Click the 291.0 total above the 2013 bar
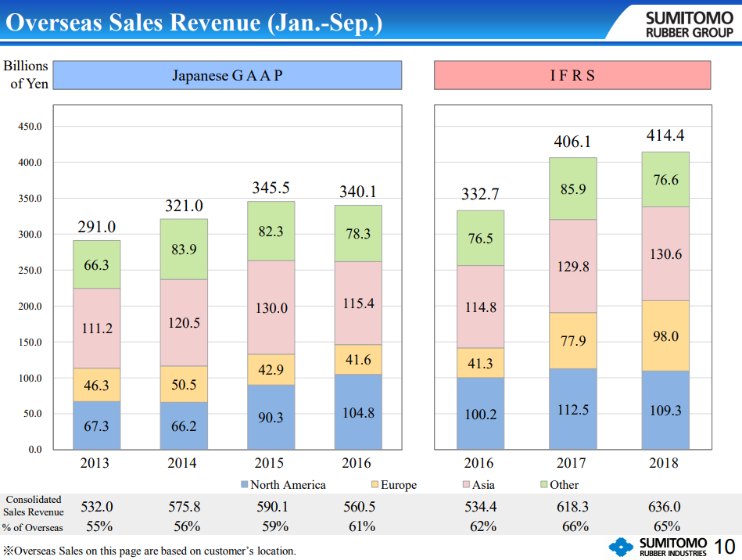742x560 pixels. 96,227
